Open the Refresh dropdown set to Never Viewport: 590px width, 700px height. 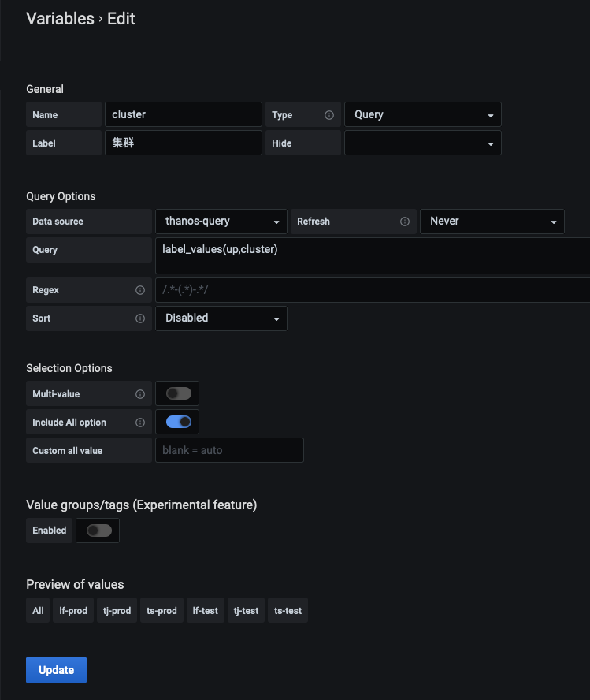[x=492, y=222]
